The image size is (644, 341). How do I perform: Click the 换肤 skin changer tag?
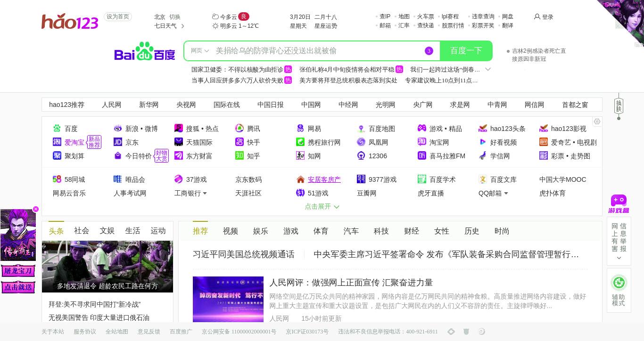point(619,106)
